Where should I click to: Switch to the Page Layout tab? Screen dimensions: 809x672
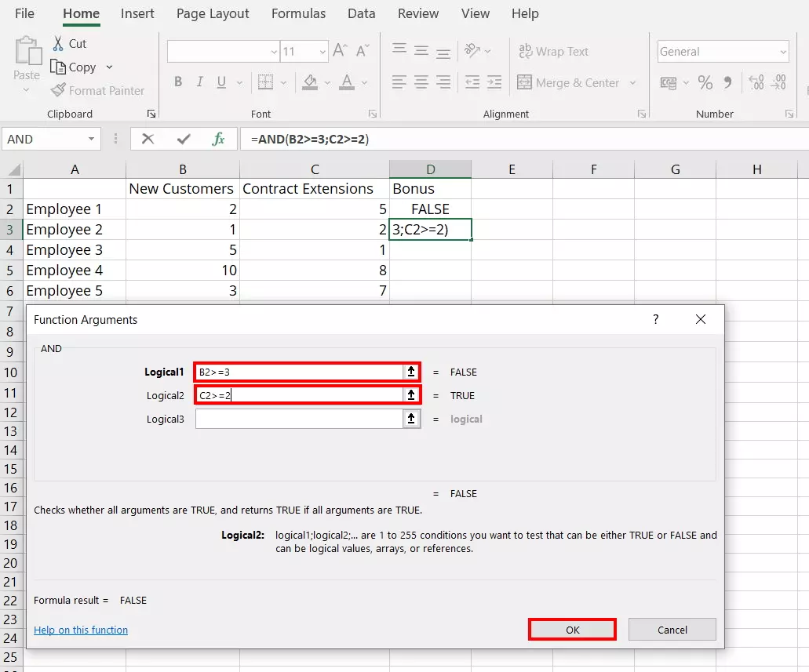coord(213,13)
